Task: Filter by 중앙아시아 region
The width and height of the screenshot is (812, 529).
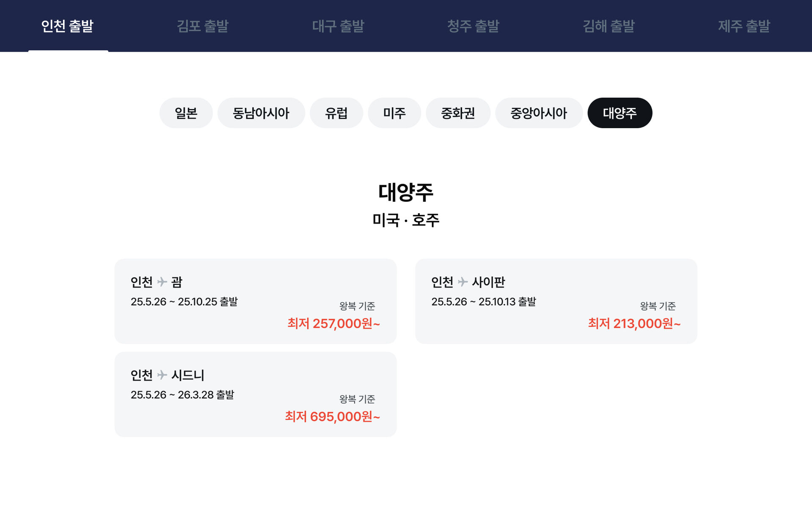Action: click(x=538, y=113)
